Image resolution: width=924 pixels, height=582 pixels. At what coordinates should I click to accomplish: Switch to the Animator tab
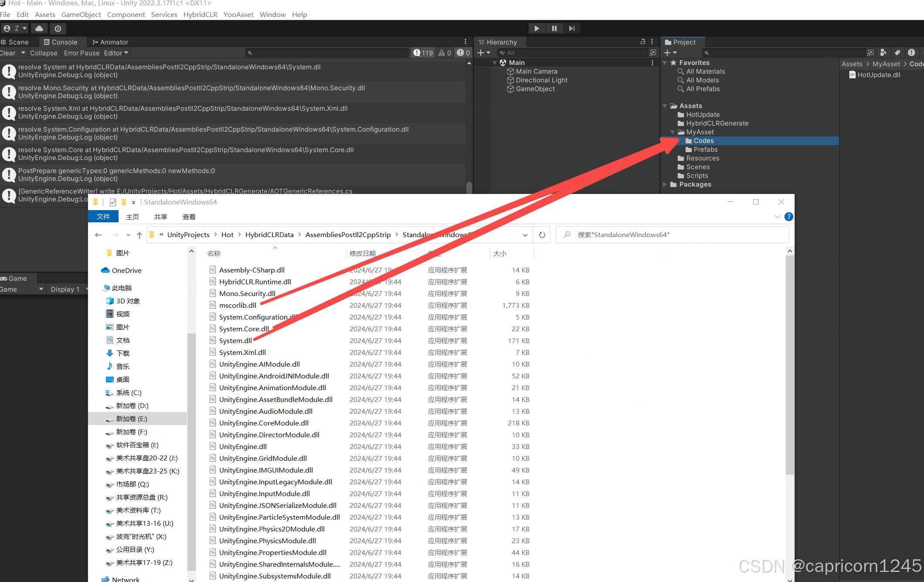tap(110, 42)
